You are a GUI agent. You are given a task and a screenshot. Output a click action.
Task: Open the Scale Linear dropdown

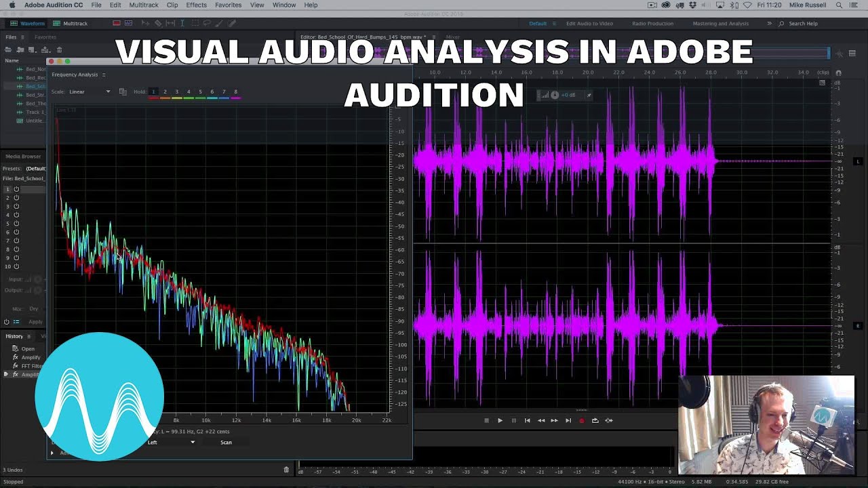tap(90, 91)
